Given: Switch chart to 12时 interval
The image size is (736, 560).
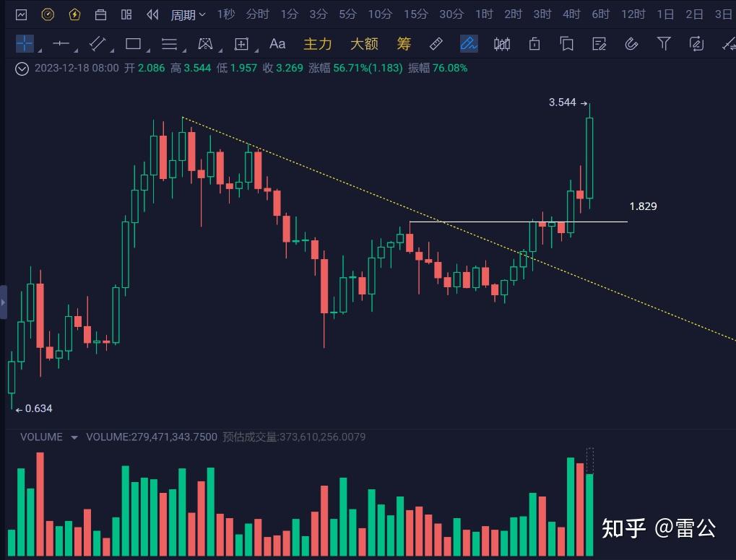Looking at the screenshot, I should (633, 14).
